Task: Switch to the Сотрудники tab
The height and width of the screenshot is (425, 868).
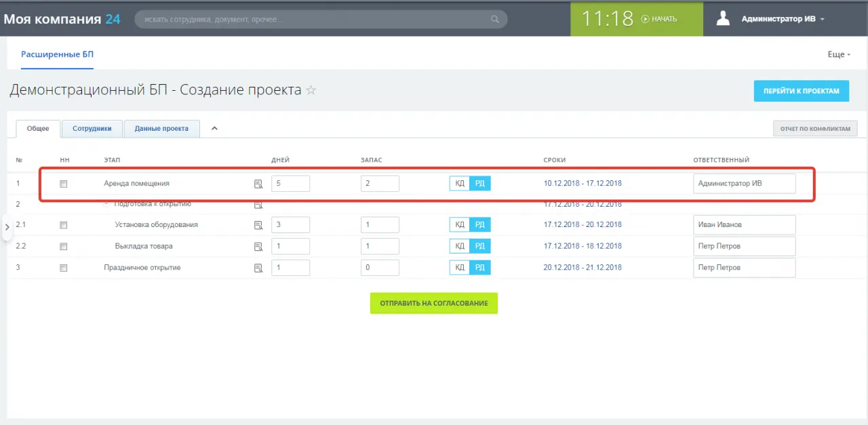Action: (92, 127)
